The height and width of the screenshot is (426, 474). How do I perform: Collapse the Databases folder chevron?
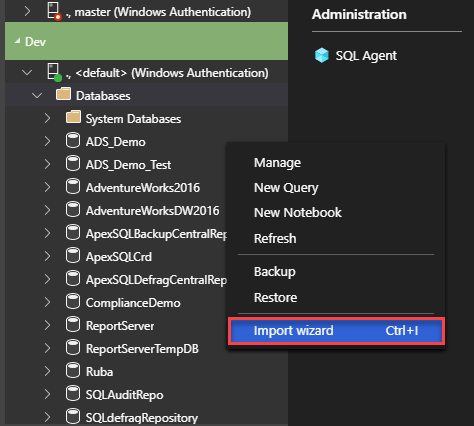pyautogui.click(x=37, y=96)
